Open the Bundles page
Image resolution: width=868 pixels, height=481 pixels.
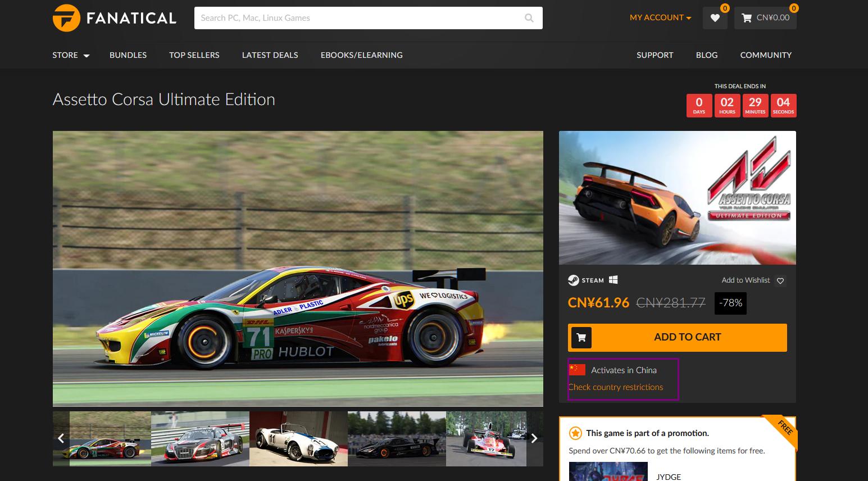128,55
